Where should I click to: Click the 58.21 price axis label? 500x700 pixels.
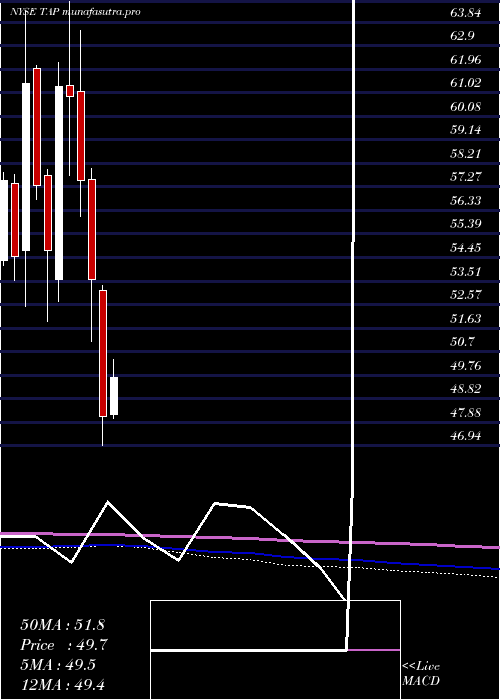point(466,154)
